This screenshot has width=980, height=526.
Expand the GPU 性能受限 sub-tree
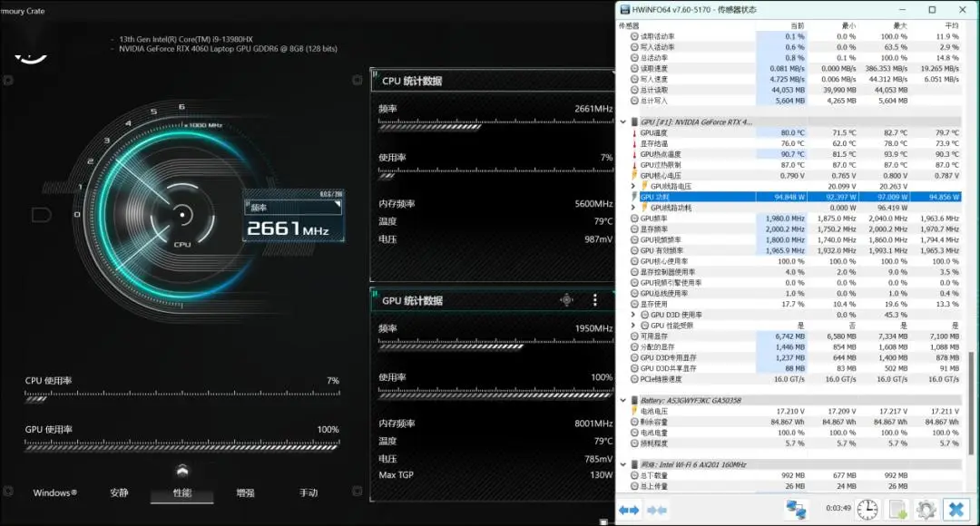pyautogui.click(x=633, y=326)
